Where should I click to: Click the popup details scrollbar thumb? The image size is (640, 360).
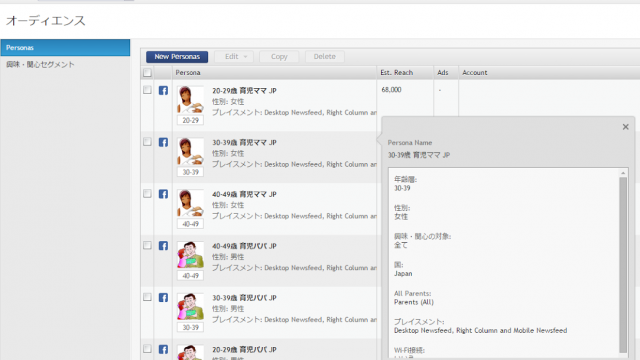tap(623, 264)
